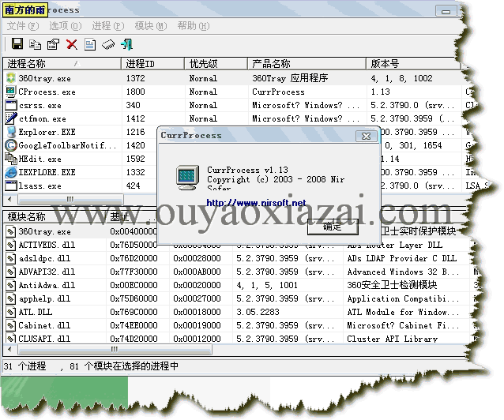Screen dimensions: 504x420
Task: Select the ADs LDAP Provider C DLL cell
Action: point(402,258)
